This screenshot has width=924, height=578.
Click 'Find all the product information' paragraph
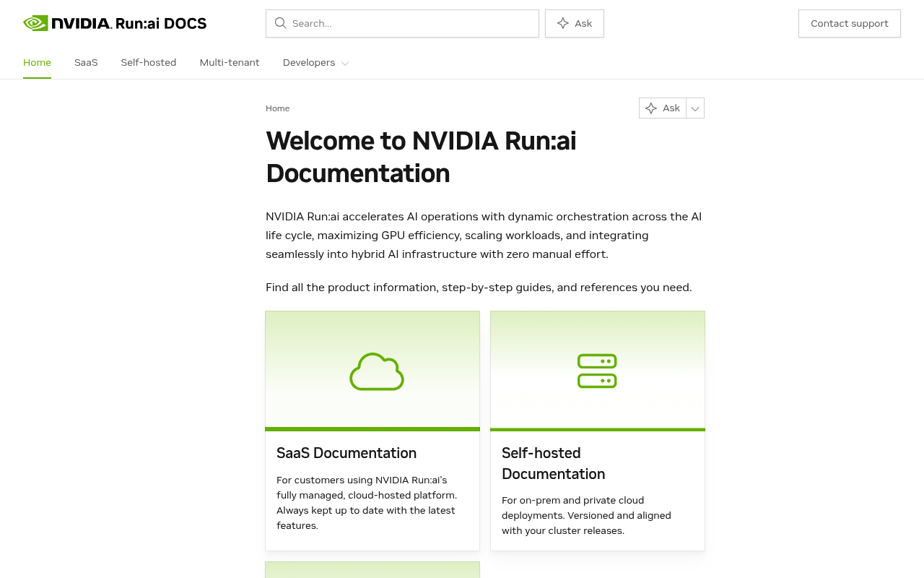tap(479, 288)
